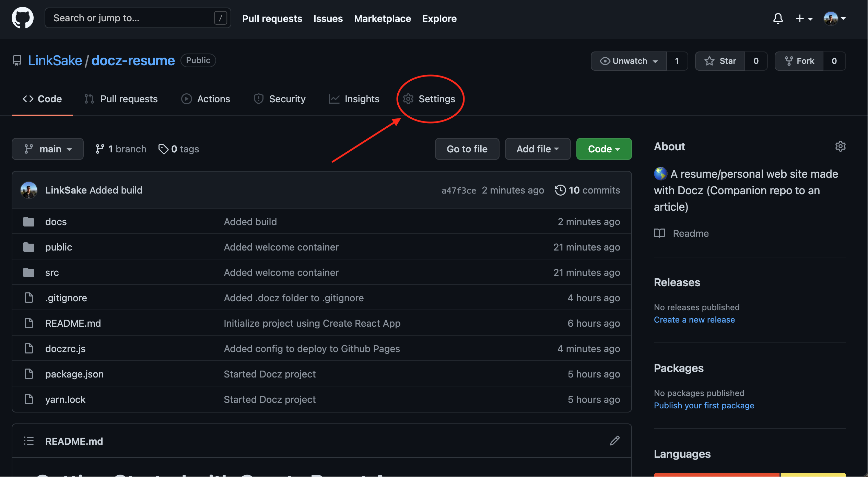Open 'Added .docz folder to .gitignore' commit
868x477 pixels.
pos(294,298)
